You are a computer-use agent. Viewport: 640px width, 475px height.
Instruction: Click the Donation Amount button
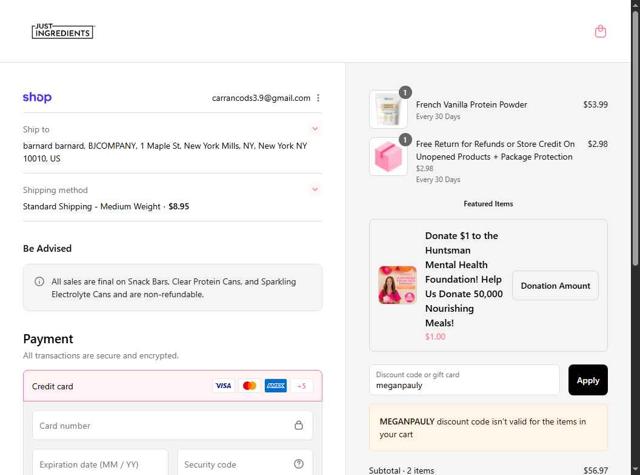click(x=556, y=286)
